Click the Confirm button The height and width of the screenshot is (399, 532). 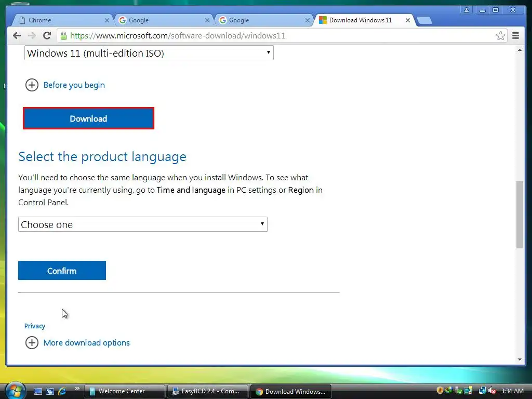62,270
